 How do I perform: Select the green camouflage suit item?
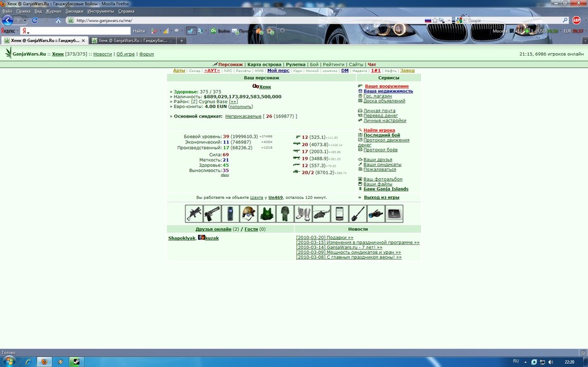pos(285,214)
